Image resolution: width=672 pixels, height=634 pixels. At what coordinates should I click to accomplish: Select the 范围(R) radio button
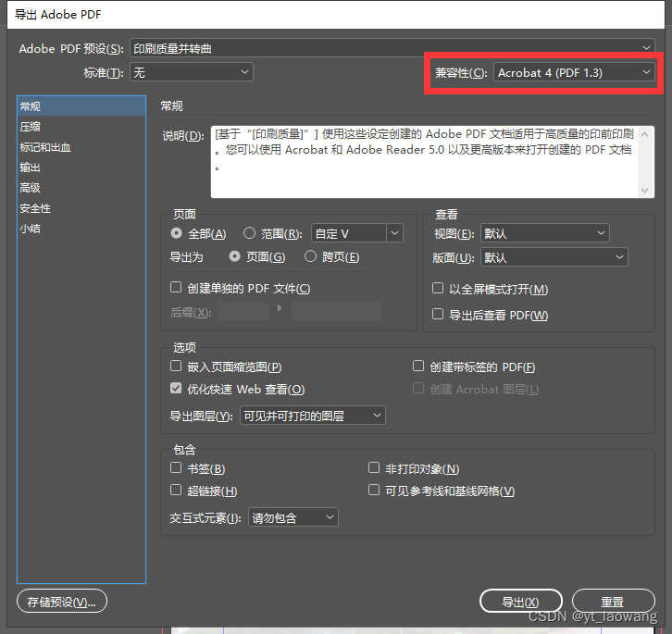pyautogui.click(x=249, y=233)
